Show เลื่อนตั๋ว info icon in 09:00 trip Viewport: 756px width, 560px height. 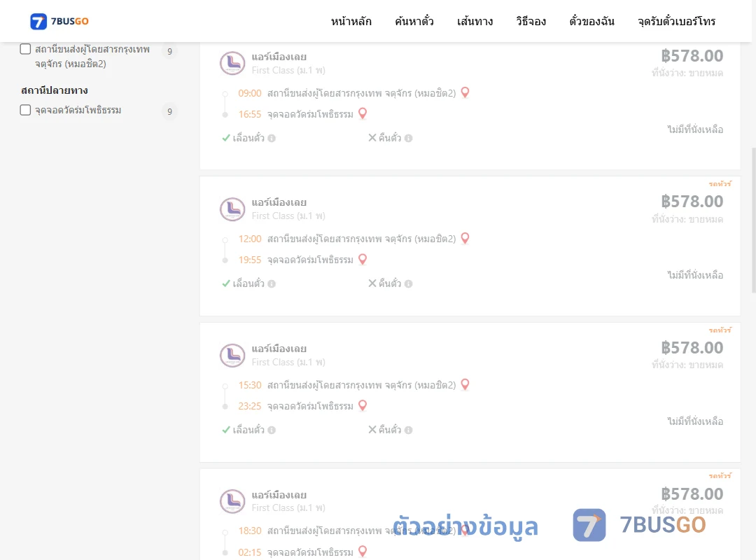point(272,139)
